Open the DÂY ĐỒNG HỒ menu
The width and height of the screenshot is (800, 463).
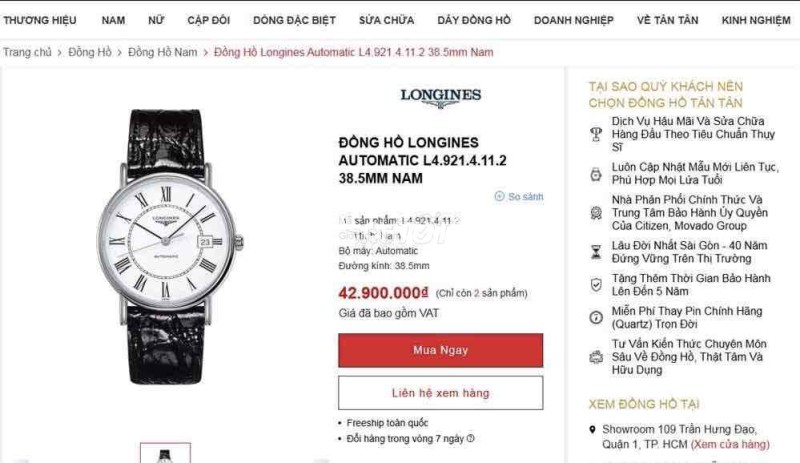click(x=474, y=20)
